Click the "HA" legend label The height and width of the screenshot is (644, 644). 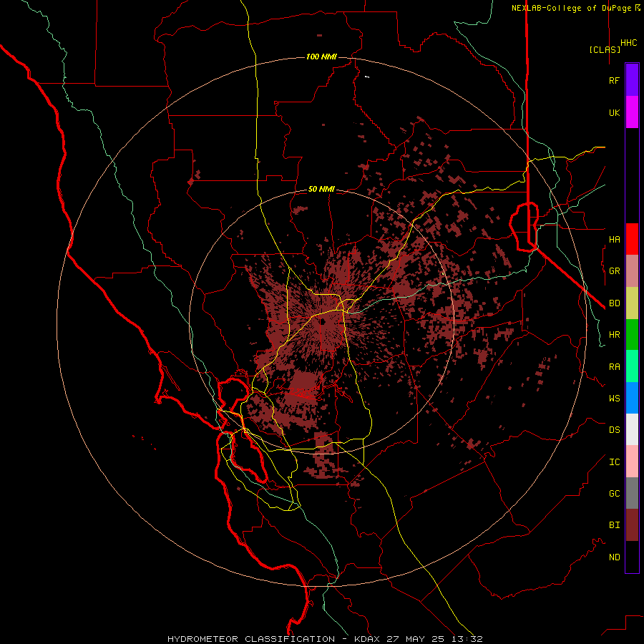(x=614, y=239)
